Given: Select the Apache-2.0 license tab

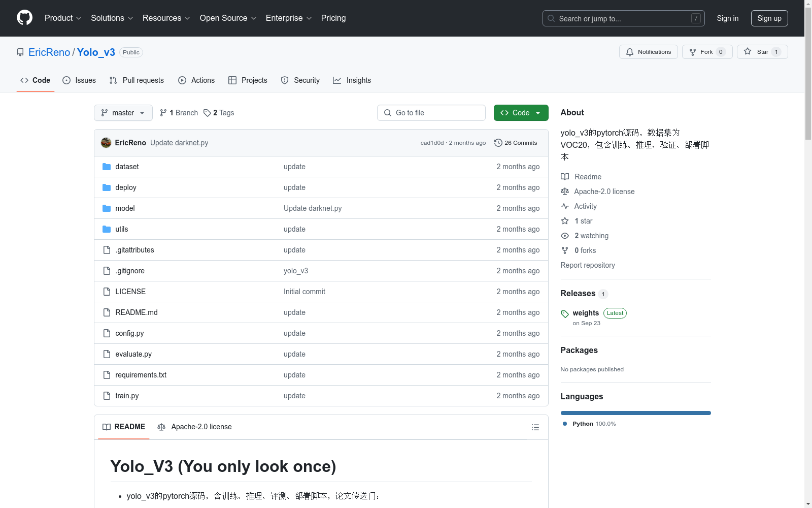Looking at the screenshot, I should (x=195, y=427).
